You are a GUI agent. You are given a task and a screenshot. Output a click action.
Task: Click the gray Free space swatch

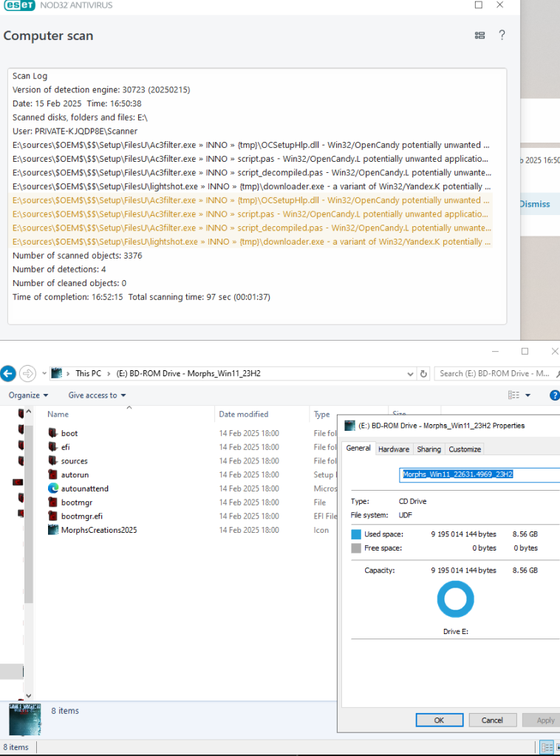tap(356, 548)
